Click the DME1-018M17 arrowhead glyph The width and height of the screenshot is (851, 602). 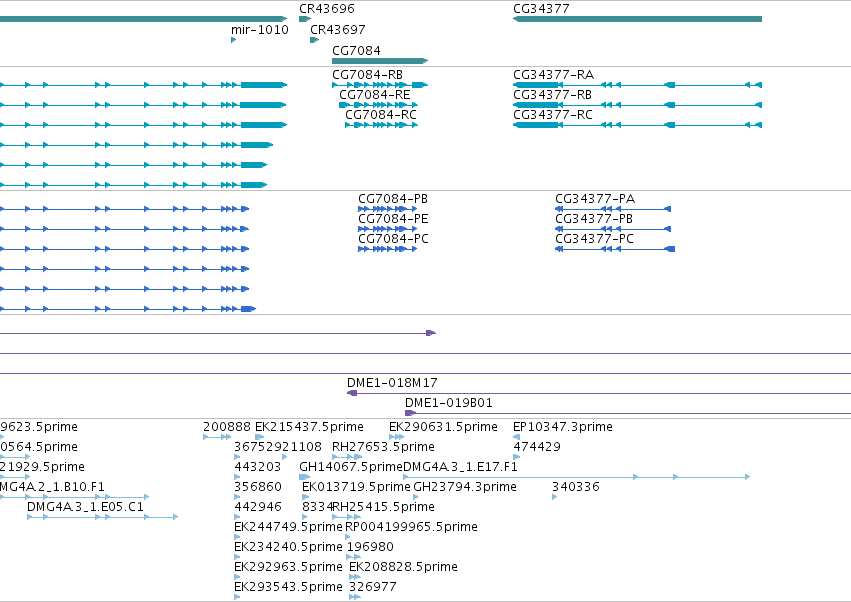pyautogui.click(x=352, y=393)
